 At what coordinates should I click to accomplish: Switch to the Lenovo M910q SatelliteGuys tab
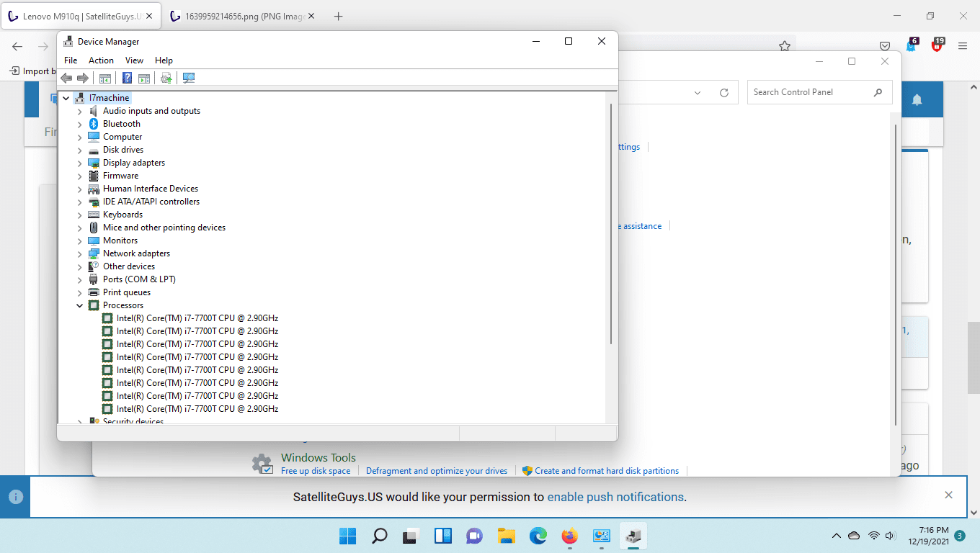[x=81, y=16]
